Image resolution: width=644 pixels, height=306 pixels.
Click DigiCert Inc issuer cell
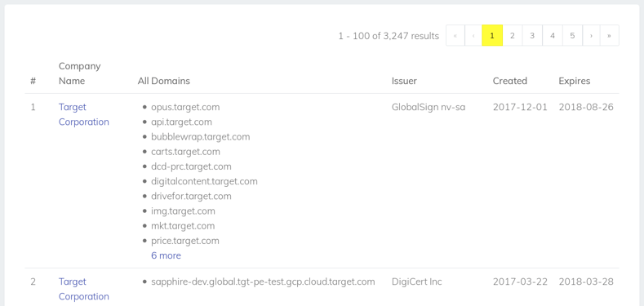pyautogui.click(x=417, y=282)
